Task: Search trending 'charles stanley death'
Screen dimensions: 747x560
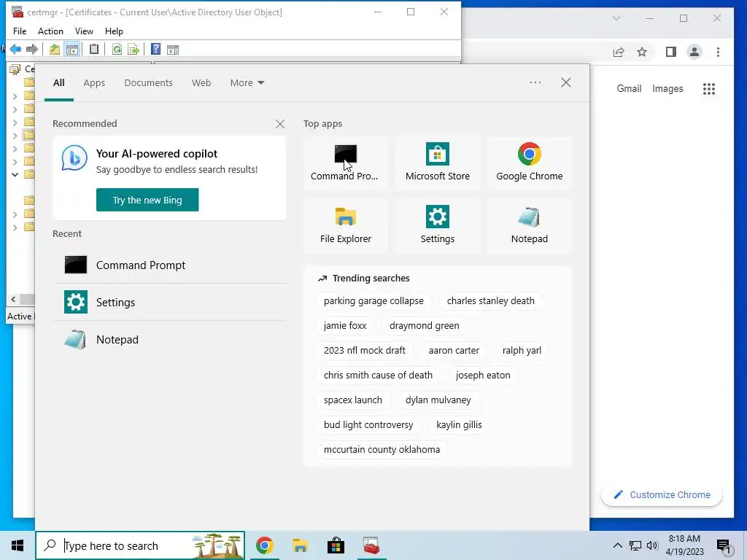Action: pos(490,301)
